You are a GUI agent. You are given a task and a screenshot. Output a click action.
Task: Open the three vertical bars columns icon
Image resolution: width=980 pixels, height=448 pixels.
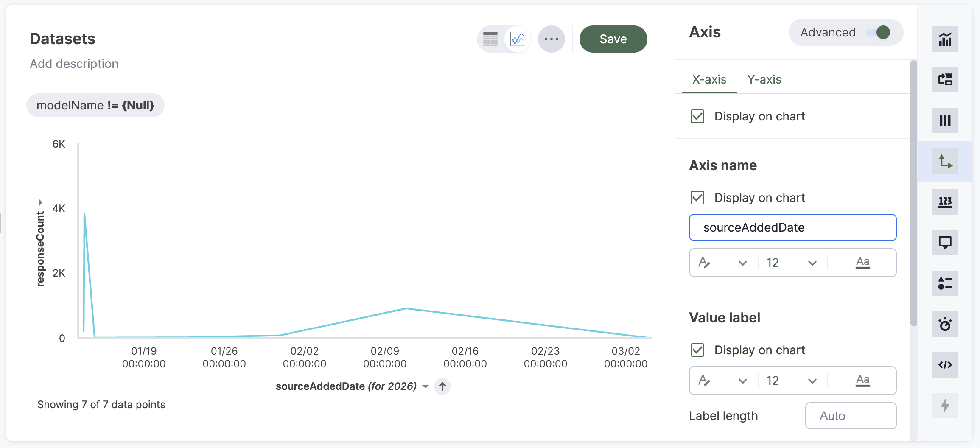tap(945, 121)
